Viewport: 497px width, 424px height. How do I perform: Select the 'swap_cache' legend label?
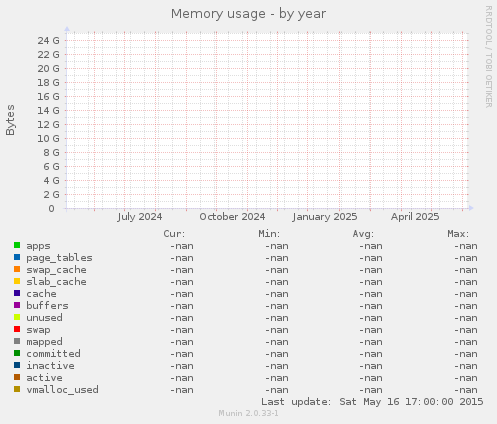coord(56,270)
